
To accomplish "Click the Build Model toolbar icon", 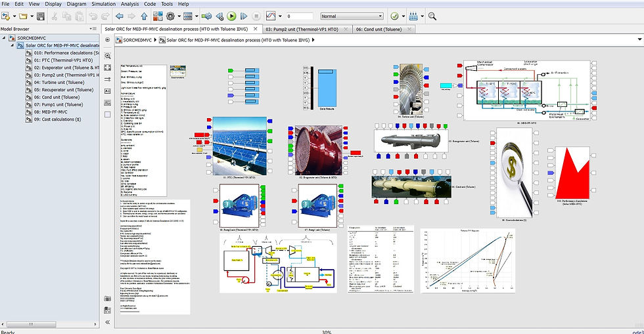I will [413, 16].
